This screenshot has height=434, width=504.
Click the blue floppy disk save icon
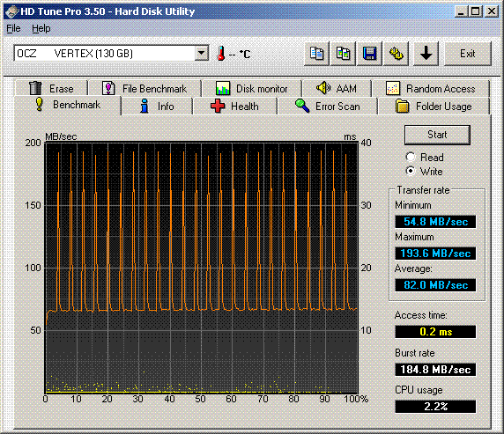coord(369,54)
